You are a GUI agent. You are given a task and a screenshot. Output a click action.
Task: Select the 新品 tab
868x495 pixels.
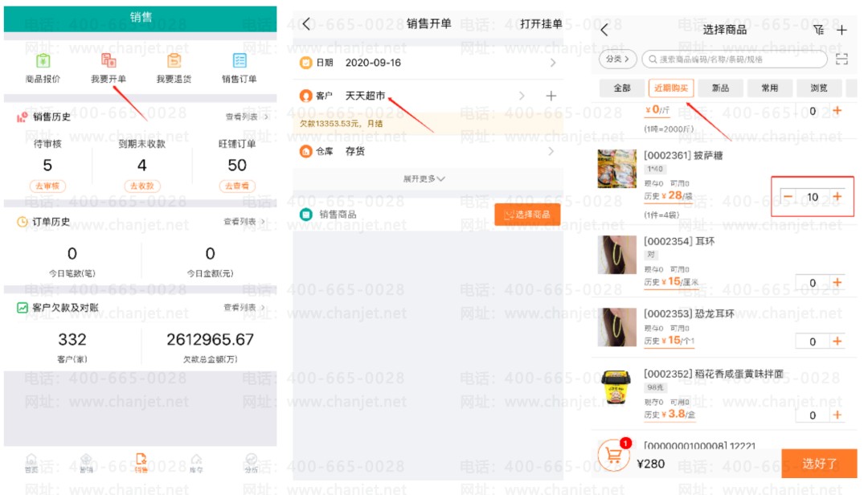click(x=720, y=88)
